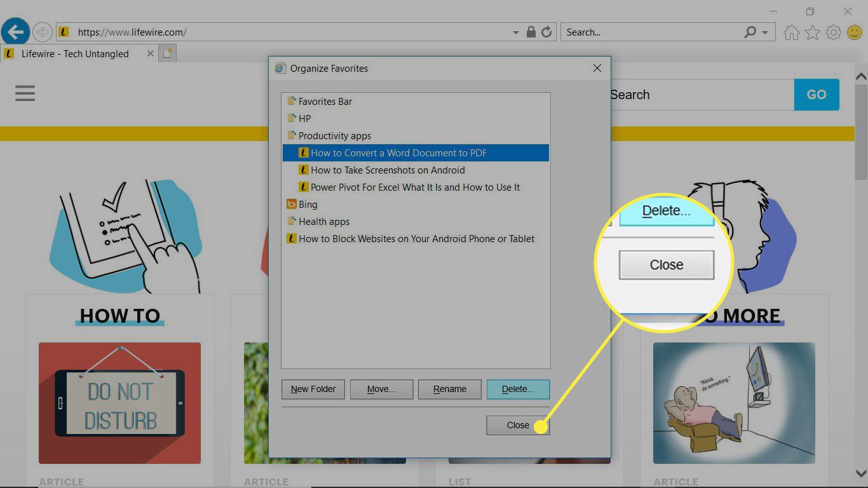Open a new tab with the blank tab button
The height and width of the screenshot is (488, 868).
[168, 54]
